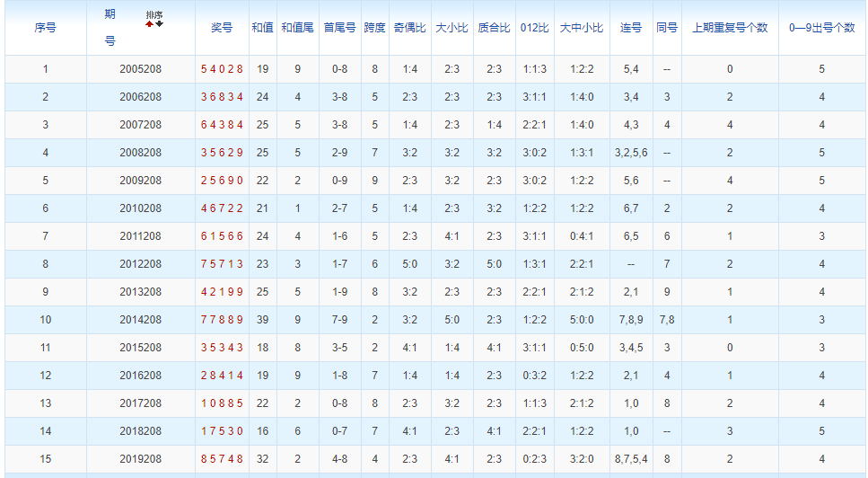
Task: Click the 和值尾 column header
Action: tap(297, 28)
